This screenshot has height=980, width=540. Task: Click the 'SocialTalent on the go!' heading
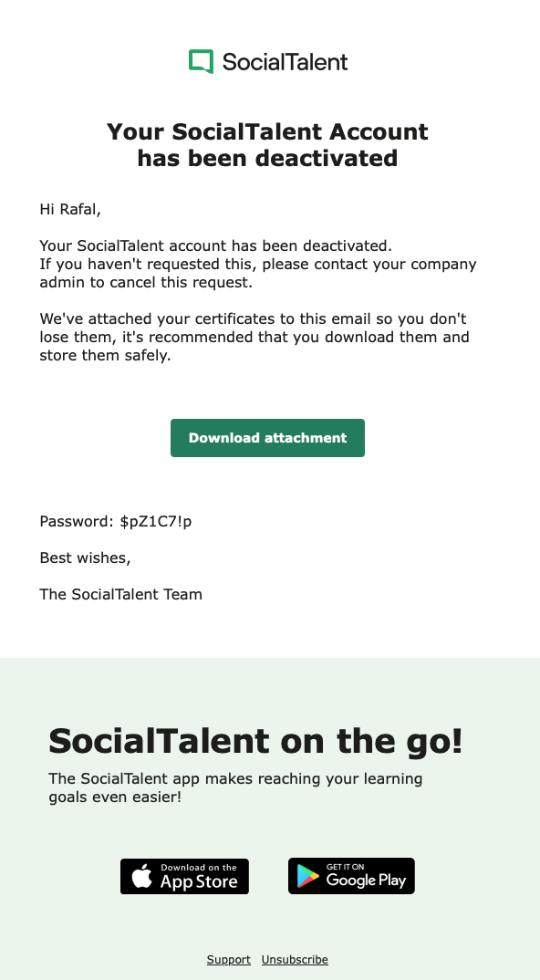click(255, 741)
